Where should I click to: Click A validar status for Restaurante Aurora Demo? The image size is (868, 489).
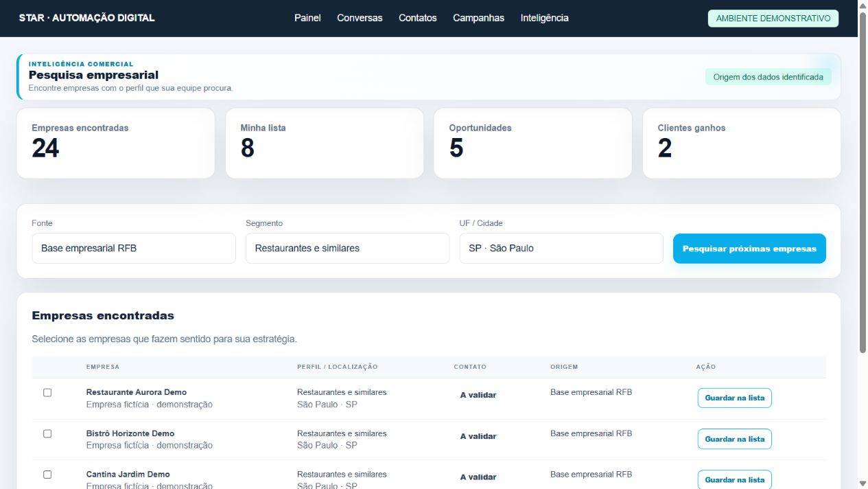coord(478,395)
